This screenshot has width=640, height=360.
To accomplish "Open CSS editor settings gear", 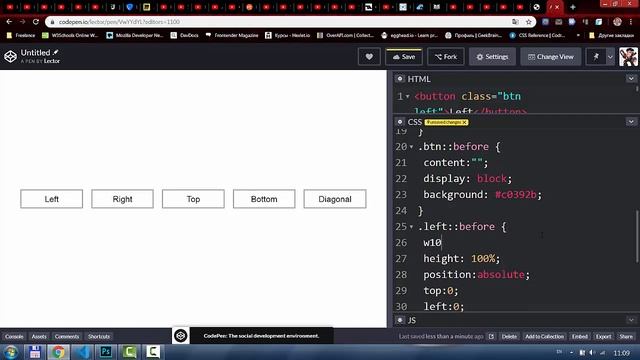I will coord(400,122).
